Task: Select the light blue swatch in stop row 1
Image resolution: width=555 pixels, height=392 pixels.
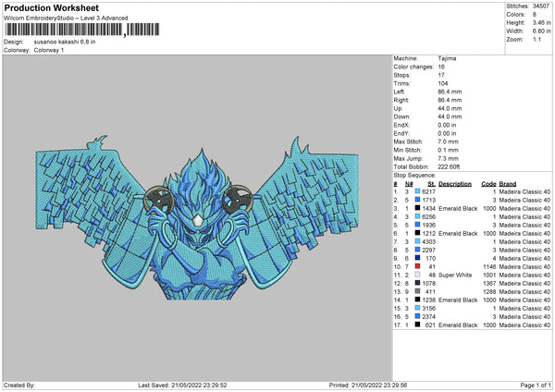Action: pos(418,191)
